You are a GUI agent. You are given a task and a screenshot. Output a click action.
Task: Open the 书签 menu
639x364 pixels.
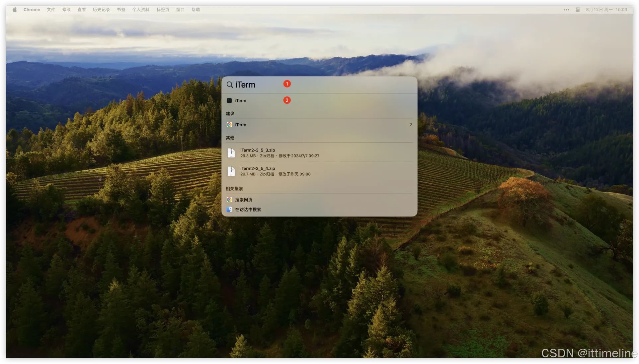(121, 10)
